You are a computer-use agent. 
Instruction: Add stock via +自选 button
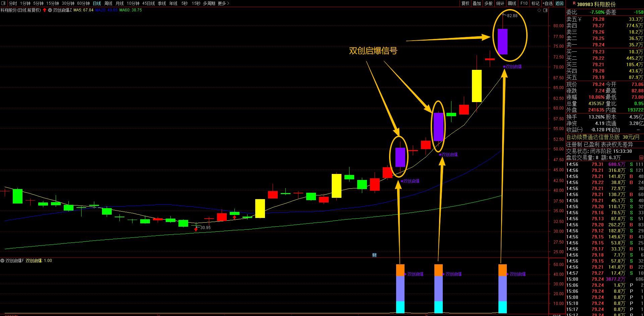(x=548, y=3)
